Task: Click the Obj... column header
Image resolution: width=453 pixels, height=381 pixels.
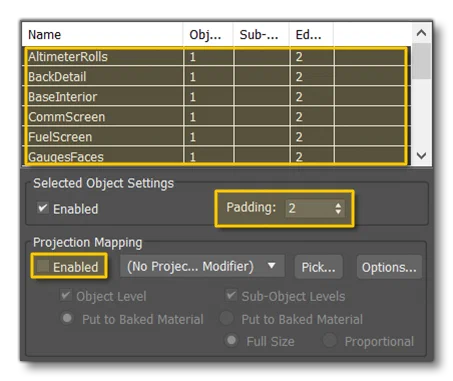Action: pos(208,34)
